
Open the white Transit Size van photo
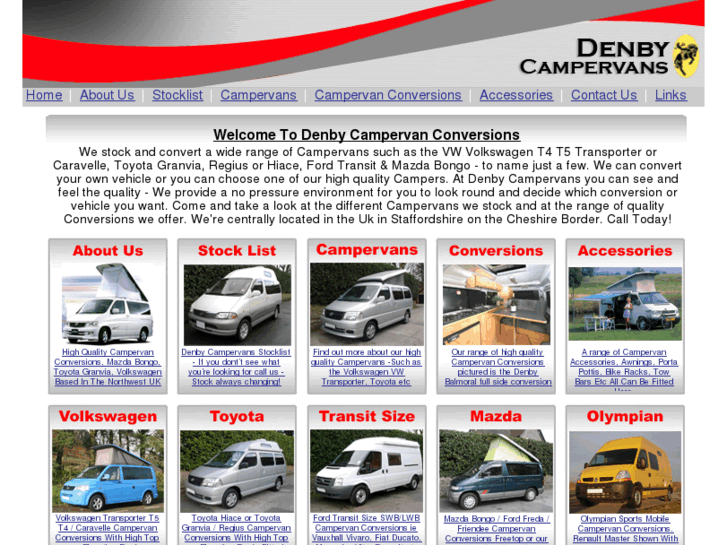[x=366, y=470]
